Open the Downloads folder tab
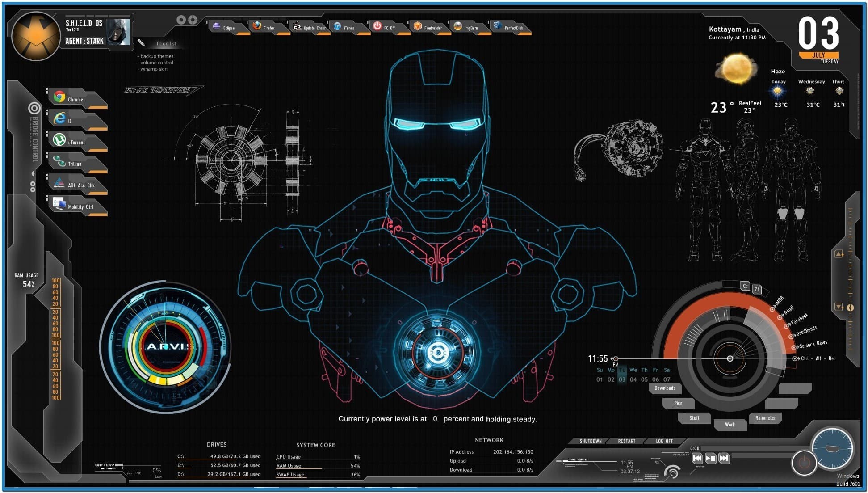 665,388
